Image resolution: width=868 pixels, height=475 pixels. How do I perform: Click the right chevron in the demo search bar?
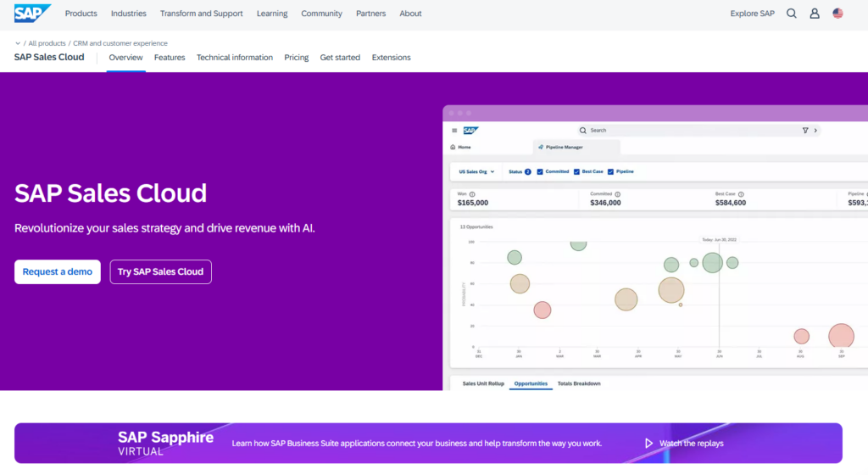(x=815, y=130)
